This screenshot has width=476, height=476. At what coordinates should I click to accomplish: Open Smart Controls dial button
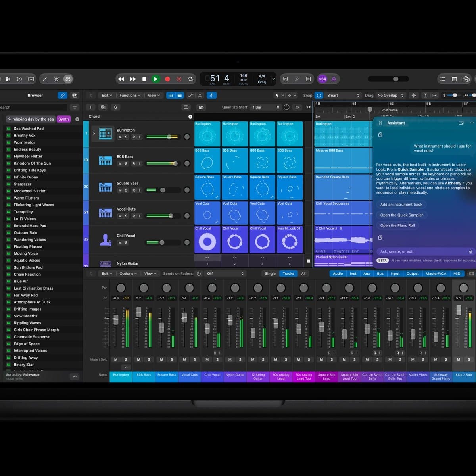(x=56, y=79)
